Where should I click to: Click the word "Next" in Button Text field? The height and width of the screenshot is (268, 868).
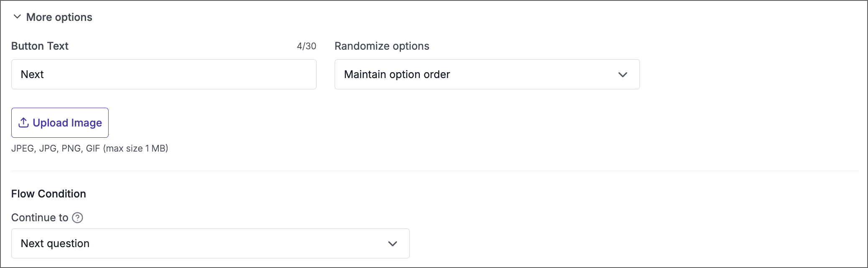[32, 74]
